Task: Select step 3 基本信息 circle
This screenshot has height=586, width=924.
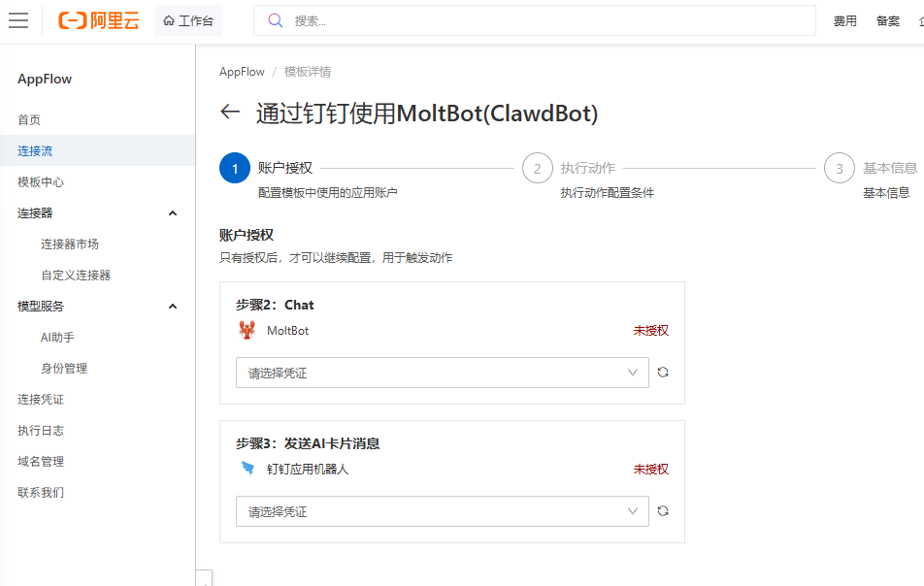Action: click(840, 169)
